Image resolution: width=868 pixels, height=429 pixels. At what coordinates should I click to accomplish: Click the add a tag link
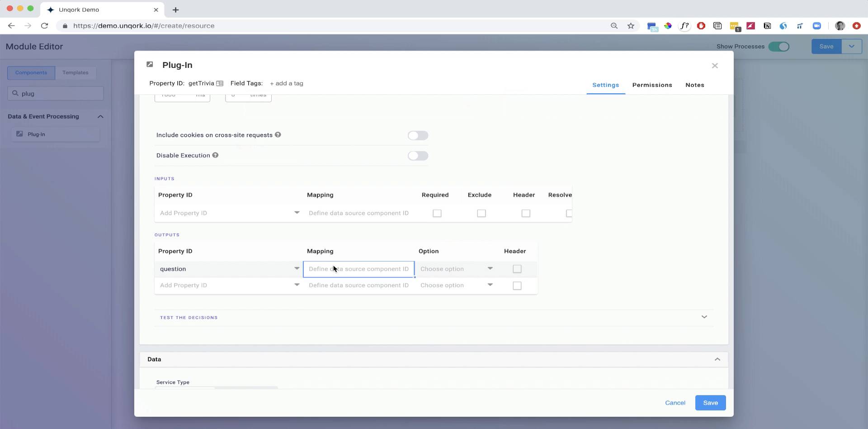tap(287, 83)
